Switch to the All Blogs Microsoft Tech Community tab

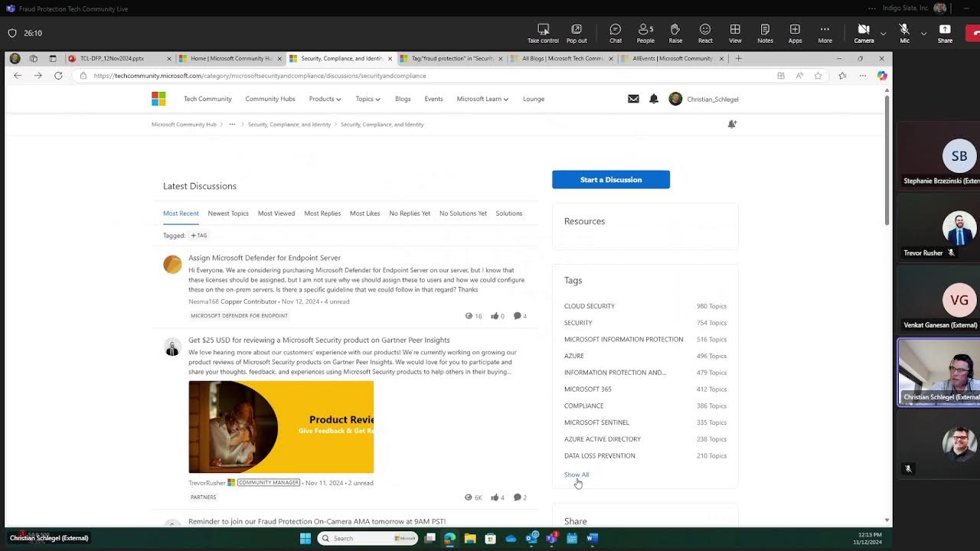coord(562,58)
